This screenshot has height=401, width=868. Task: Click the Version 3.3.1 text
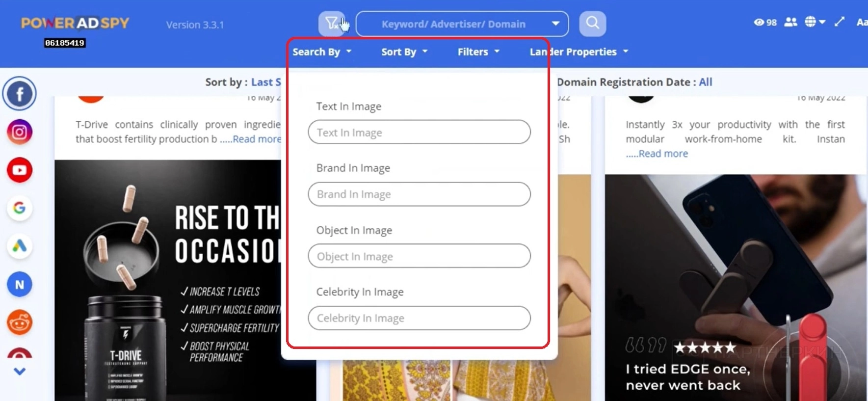point(195,25)
